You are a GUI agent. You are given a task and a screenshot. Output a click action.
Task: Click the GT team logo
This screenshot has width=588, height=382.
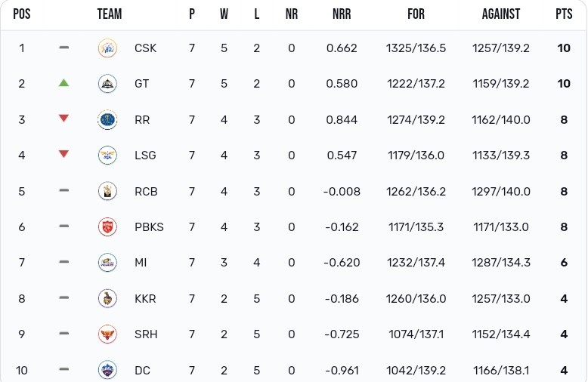pos(107,84)
